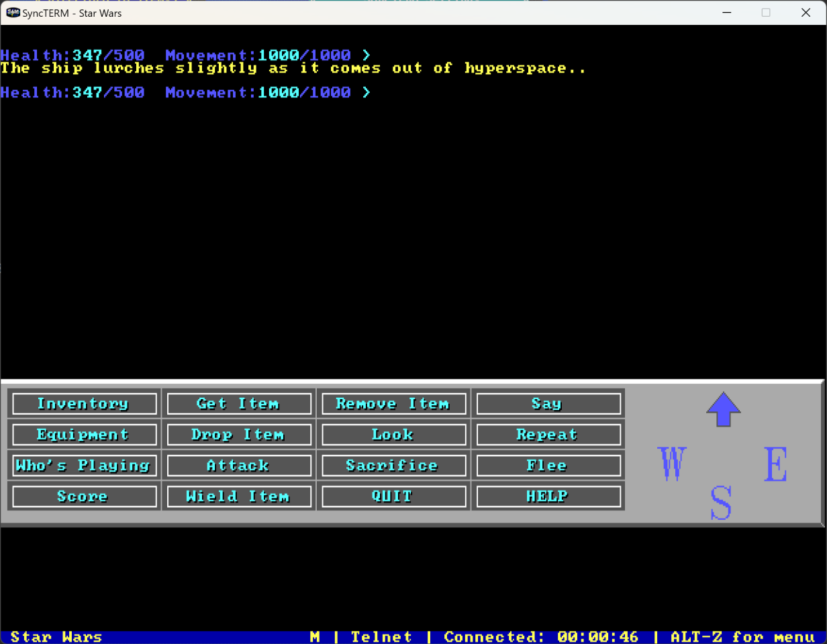The height and width of the screenshot is (644, 827).
Task: Select the Attack command button
Action: tap(239, 466)
